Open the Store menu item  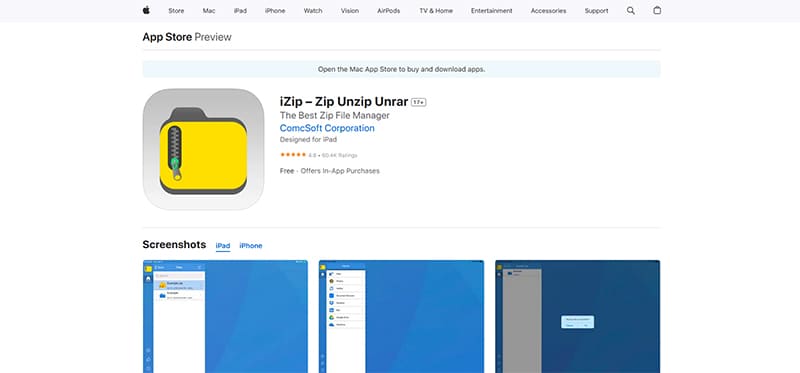(x=176, y=11)
